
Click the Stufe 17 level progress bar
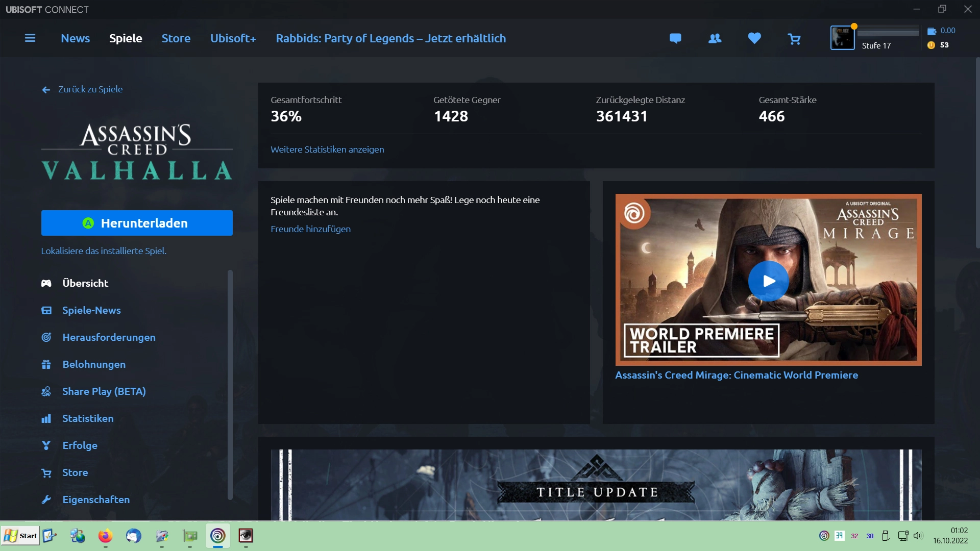[888, 33]
